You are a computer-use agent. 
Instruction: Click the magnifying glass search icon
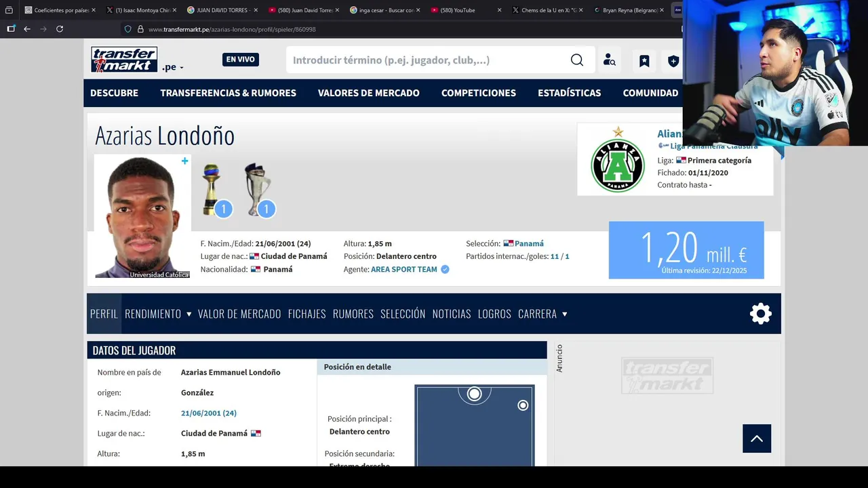(577, 60)
